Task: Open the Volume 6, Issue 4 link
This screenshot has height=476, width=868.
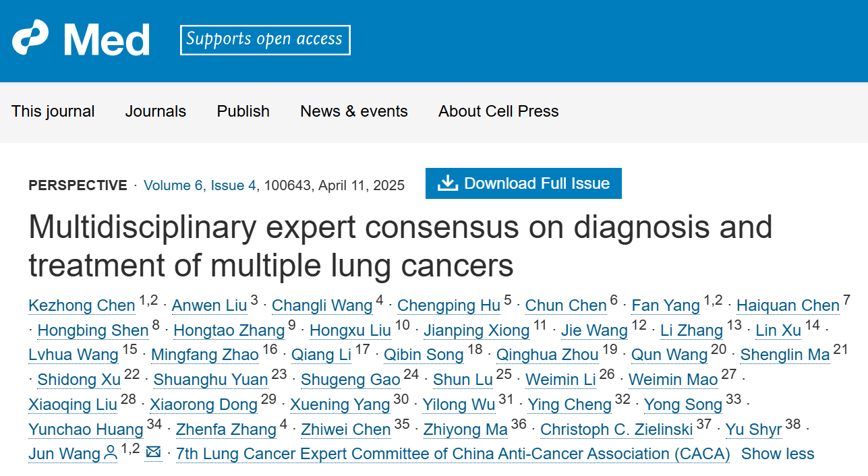Action: [200, 185]
